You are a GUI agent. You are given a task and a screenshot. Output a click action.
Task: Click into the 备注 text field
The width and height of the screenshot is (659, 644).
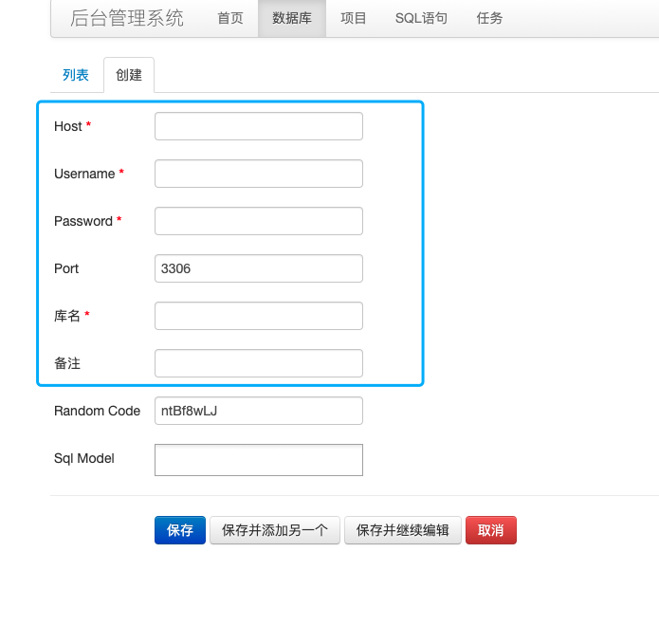(258, 363)
